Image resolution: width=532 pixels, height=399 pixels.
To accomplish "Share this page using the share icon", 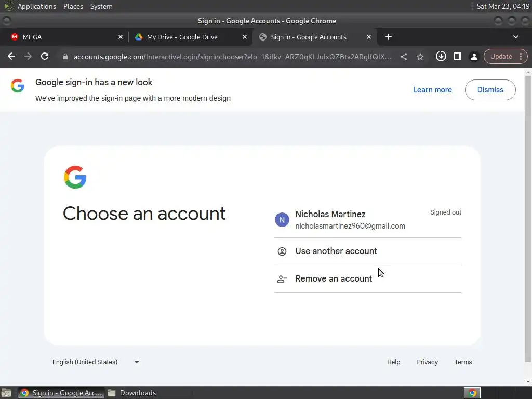I will 403,57.
